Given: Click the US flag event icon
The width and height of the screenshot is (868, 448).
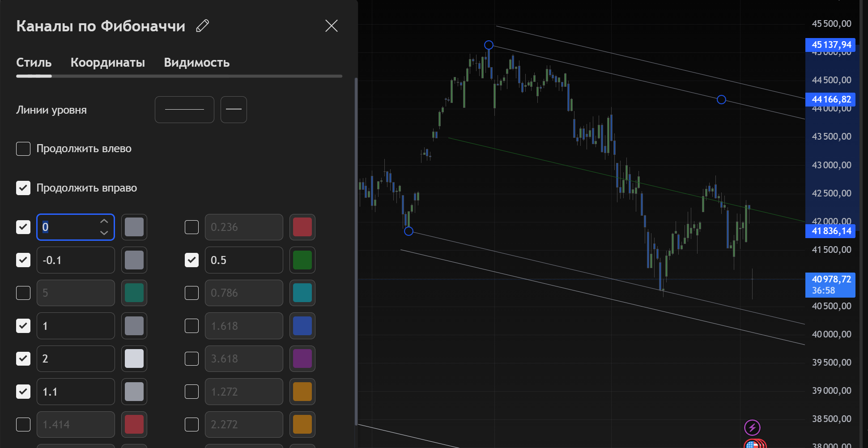Looking at the screenshot, I should click(753, 444).
